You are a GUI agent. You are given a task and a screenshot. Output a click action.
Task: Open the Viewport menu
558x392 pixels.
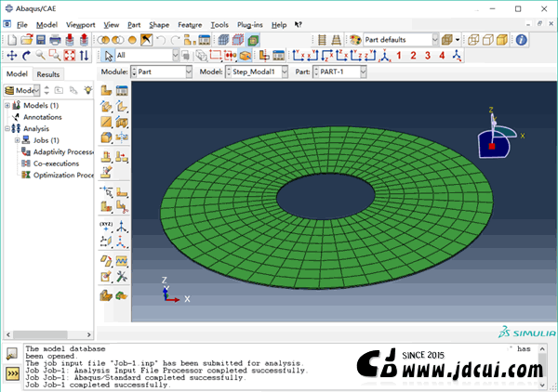pyautogui.click(x=80, y=25)
